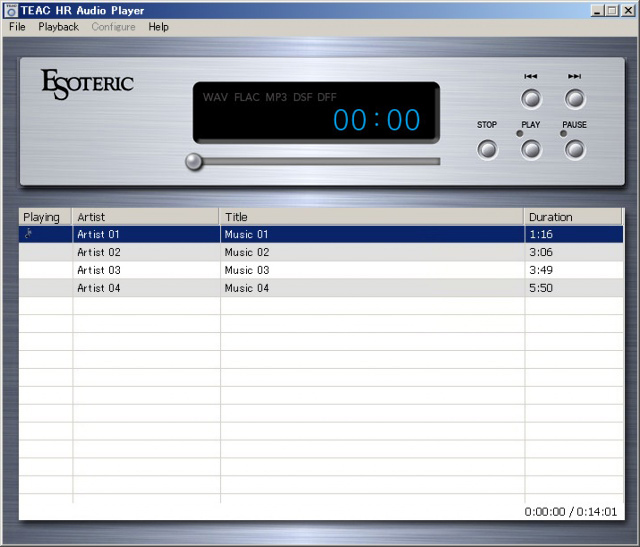
Task: Click the Esoteric logo
Action: (87, 84)
